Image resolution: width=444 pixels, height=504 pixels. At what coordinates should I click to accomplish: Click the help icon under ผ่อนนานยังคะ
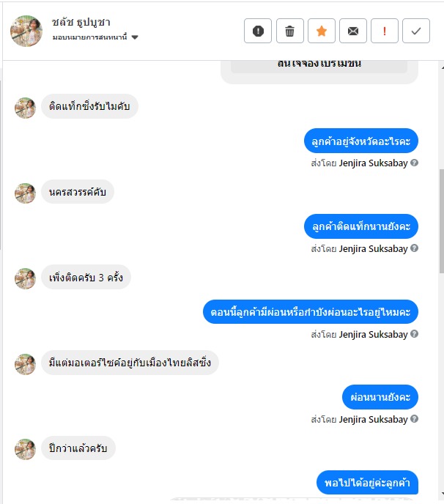click(x=415, y=419)
